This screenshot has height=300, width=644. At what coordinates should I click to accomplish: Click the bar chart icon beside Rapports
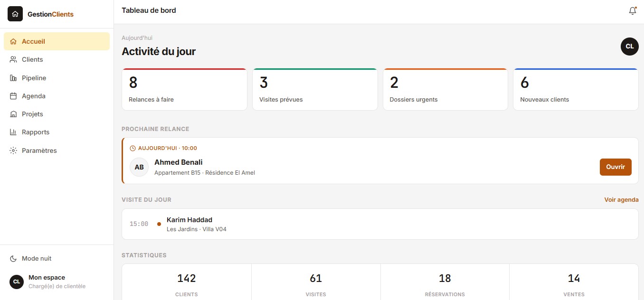(x=13, y=132)
